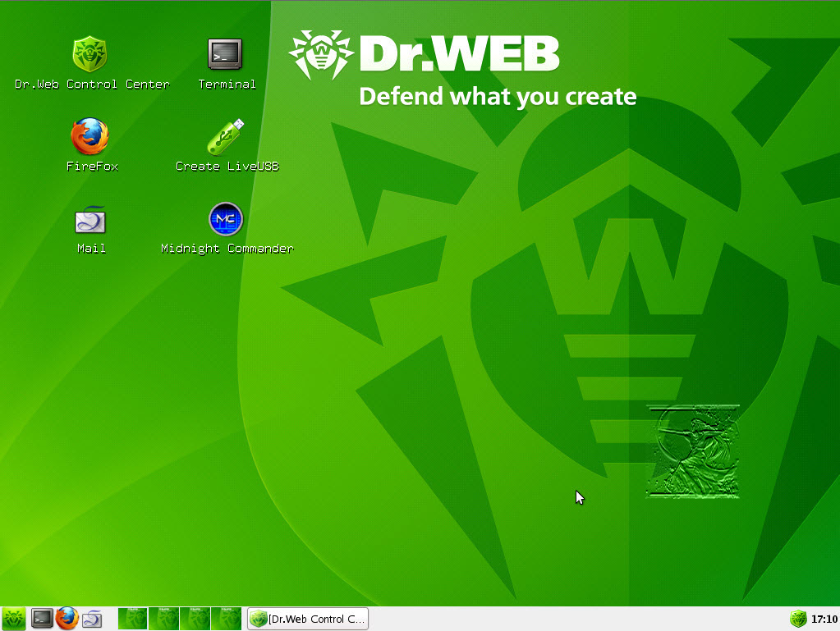Open the Dr.Web start menu in taskbar
The image size is (840, 631).
[14, 619]
